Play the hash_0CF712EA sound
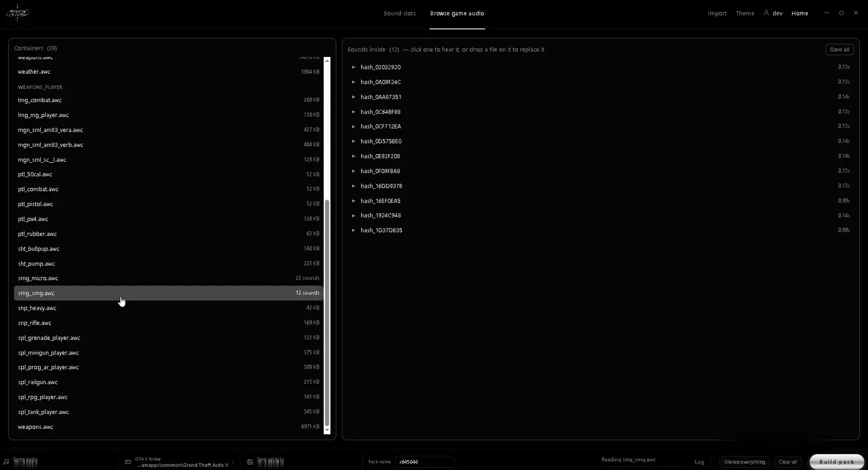Image resolution: width=868 pixels, height=470 pixels. coord(354,126)
